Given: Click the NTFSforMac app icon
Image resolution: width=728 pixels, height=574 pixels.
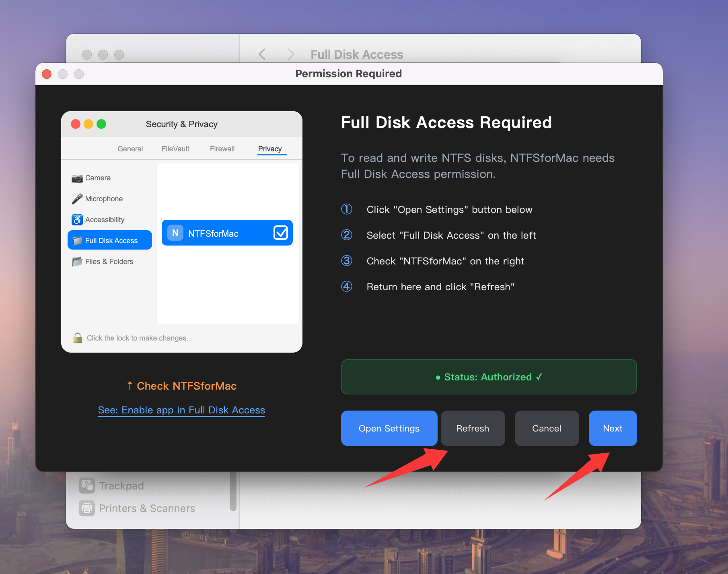Looking at the screenshot, I should point(175,233).
